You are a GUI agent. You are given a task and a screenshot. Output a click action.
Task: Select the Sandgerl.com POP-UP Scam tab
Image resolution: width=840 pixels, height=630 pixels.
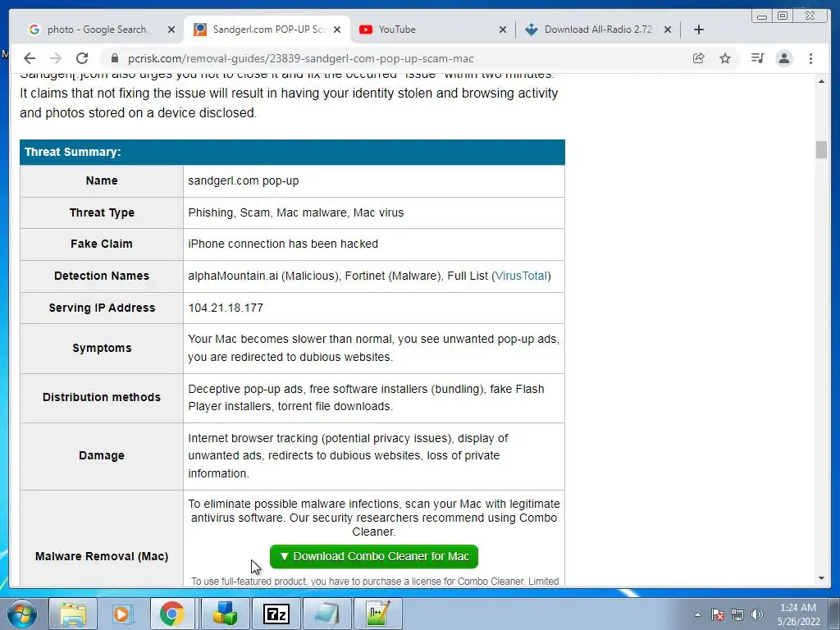(x=267, y=30)
